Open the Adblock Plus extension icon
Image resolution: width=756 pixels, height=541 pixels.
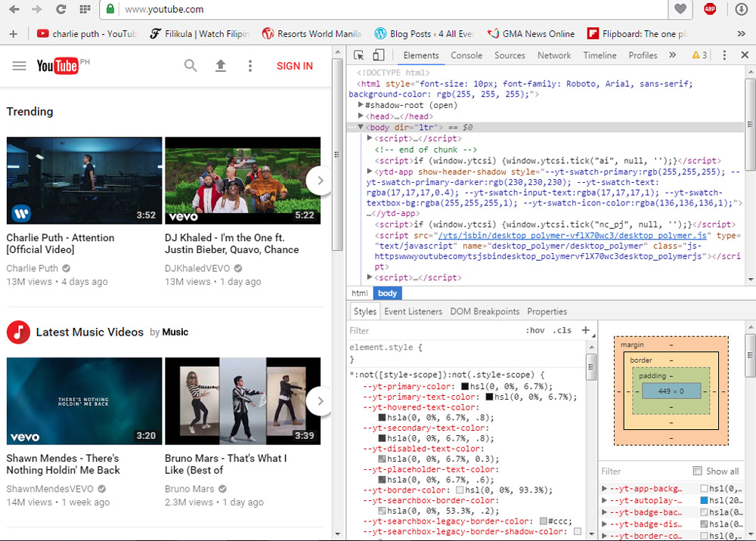coord(710,8)
